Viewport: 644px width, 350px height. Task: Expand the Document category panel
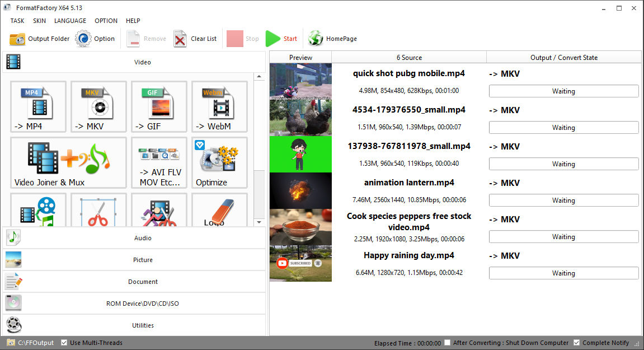[134, 281]
